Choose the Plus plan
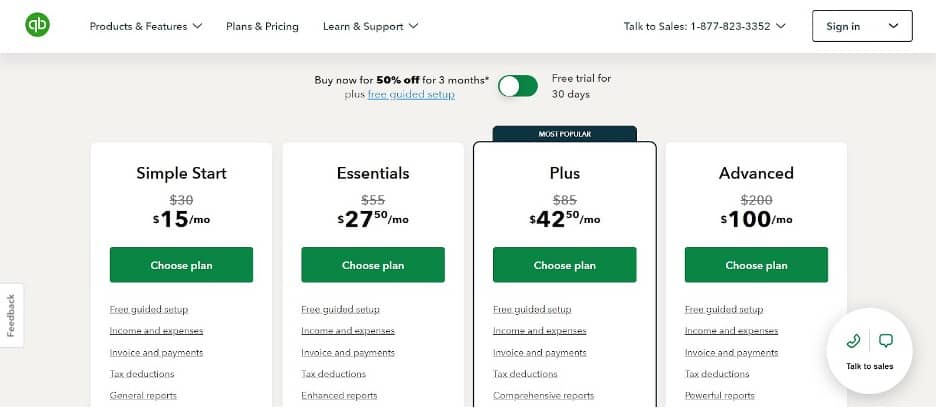936x408 pixels. point(564,265)
